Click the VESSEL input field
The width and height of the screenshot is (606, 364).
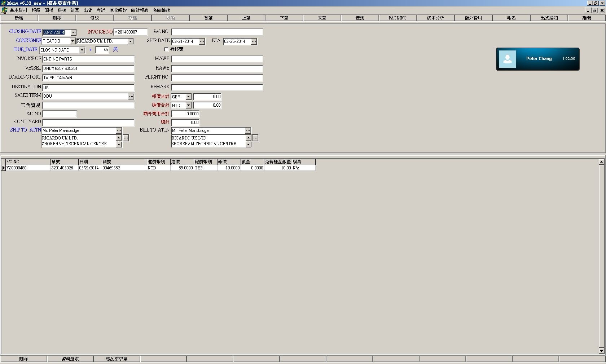(x=88, y=68)
